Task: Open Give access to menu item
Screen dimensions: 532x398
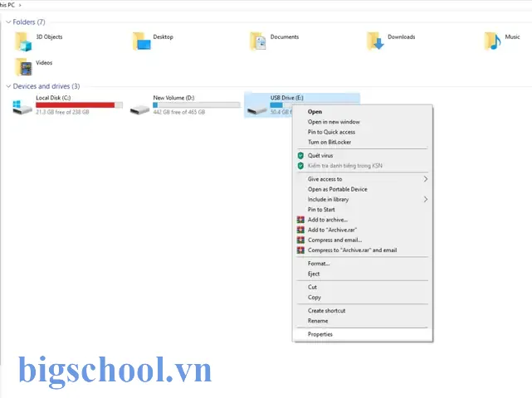Action: [x=363, y=179]
